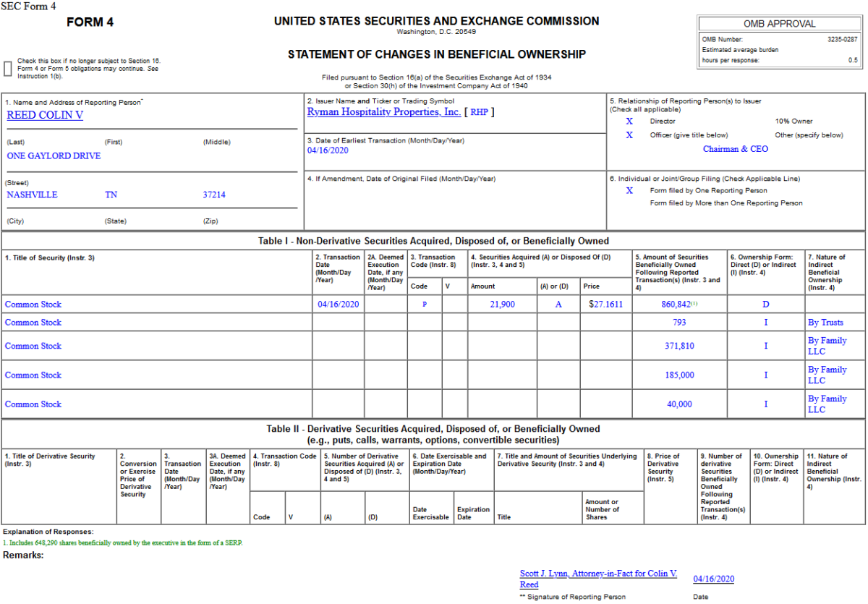The width and height of the screenshot is (868, 604).
Task: Click the A acquired code in the first row
Action: click(558, 305)
